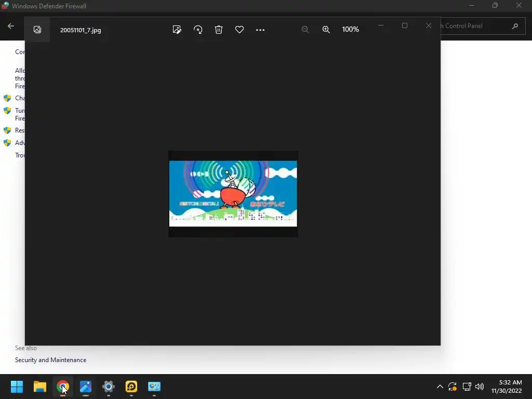Switch to the Control Panel taskbar icon
The image size is (532, 399).
pyautogui.click(x=154, y=387)
